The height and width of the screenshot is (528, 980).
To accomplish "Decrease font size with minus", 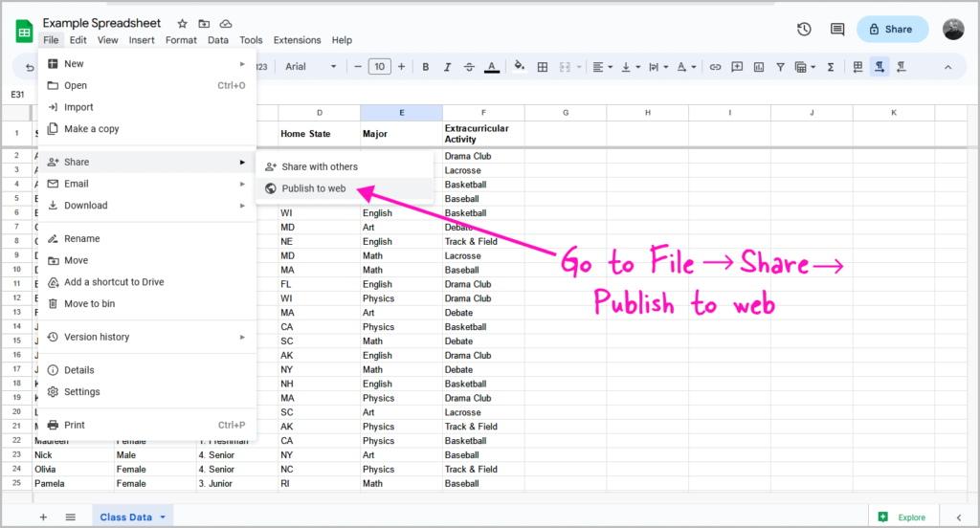I will [358, 67].
